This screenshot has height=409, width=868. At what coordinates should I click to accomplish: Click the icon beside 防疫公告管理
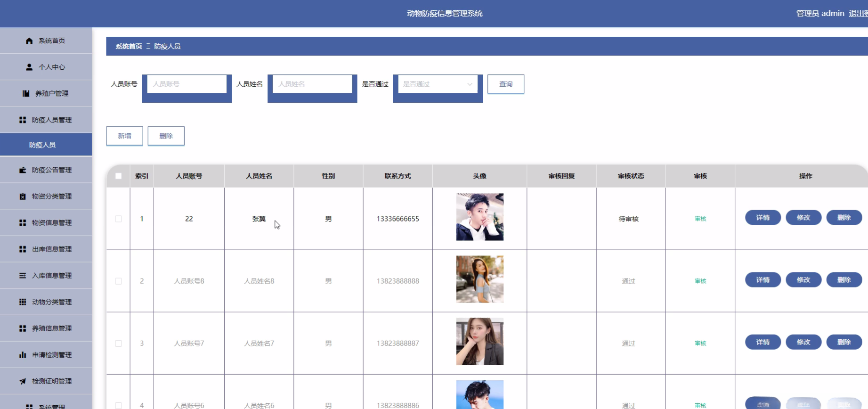(23, 170)
